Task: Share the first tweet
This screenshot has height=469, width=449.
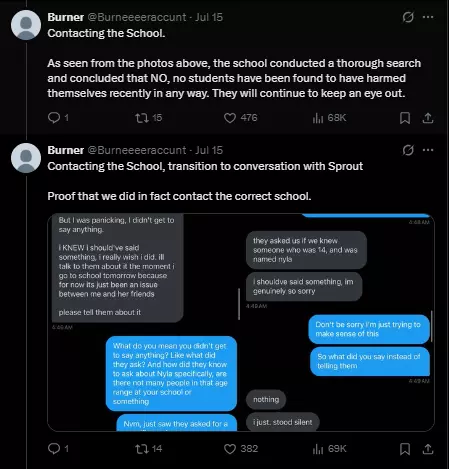Action: pyautogui.click(x=428, y=118)
